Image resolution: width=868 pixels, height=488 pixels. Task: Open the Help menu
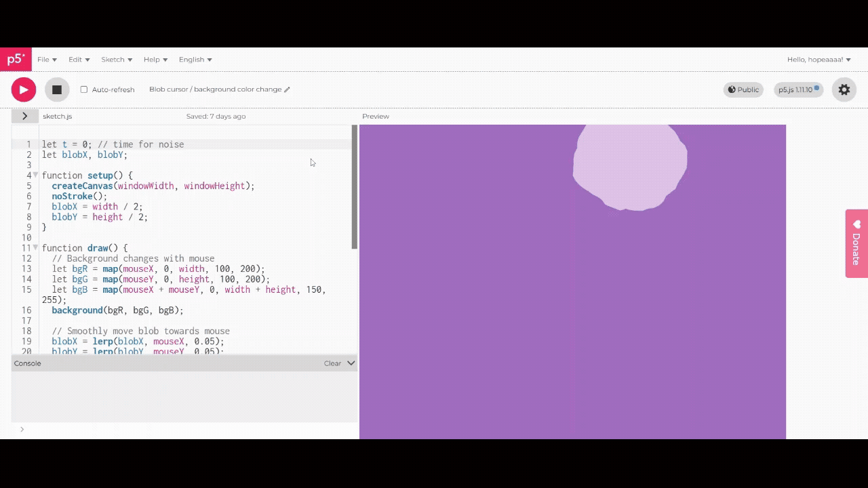tap(155, 60)
